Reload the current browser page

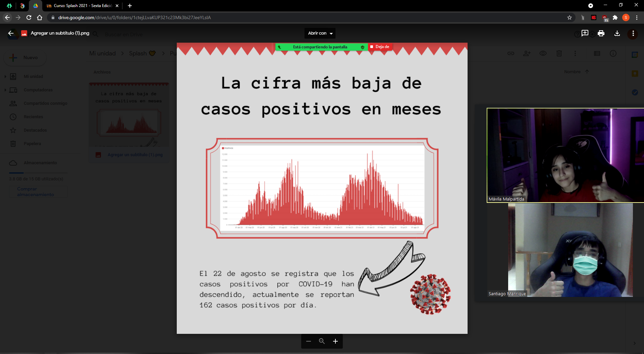[29, 17]
